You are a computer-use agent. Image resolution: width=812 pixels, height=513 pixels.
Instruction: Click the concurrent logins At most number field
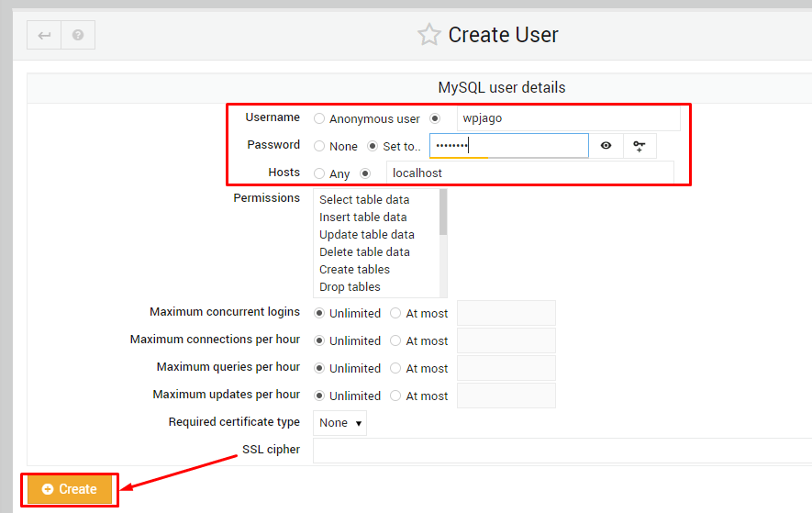pos(506,313)
